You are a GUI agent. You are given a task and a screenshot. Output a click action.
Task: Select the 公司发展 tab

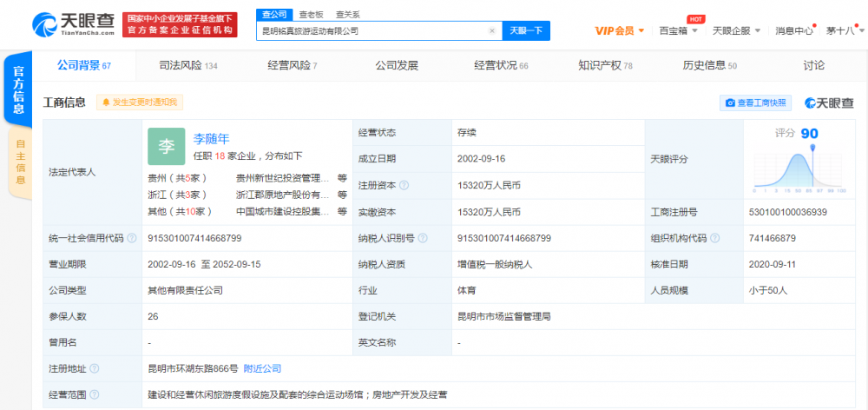(397, 65)
